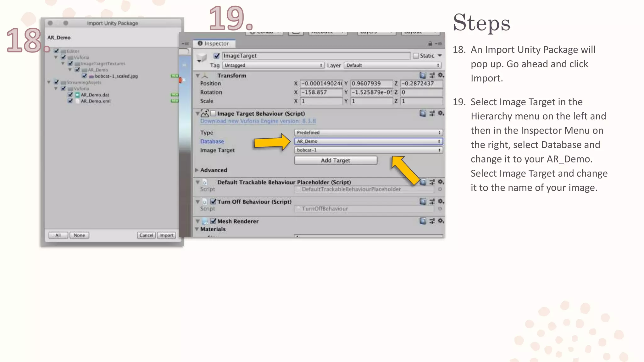Open the Transform component help icon
This screenshot has height=362, width=644.
[x=423, y=75]
